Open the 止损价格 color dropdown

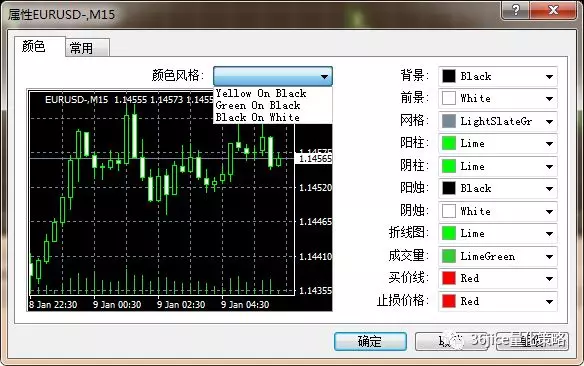click(x=498, y=301)
